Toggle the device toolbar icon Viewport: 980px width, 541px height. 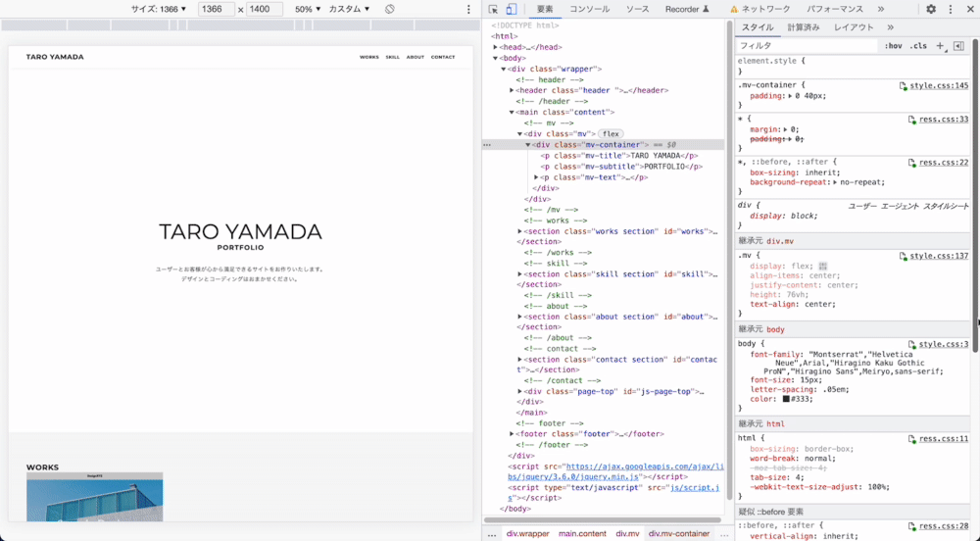click(512, 10)
